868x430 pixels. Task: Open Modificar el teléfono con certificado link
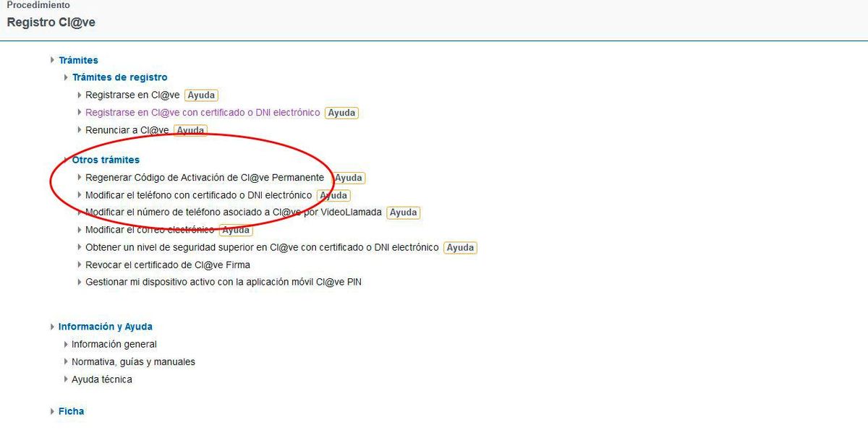click(x=198, y=195)
